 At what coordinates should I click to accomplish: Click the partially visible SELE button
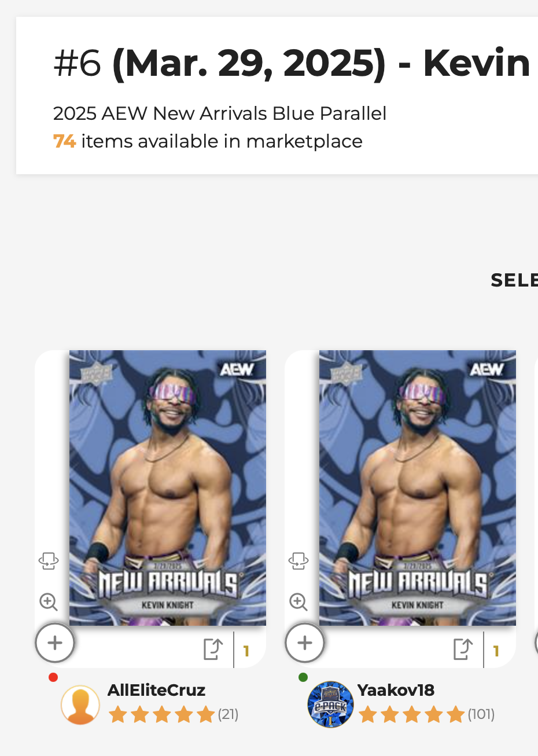[x=514, y=280]
